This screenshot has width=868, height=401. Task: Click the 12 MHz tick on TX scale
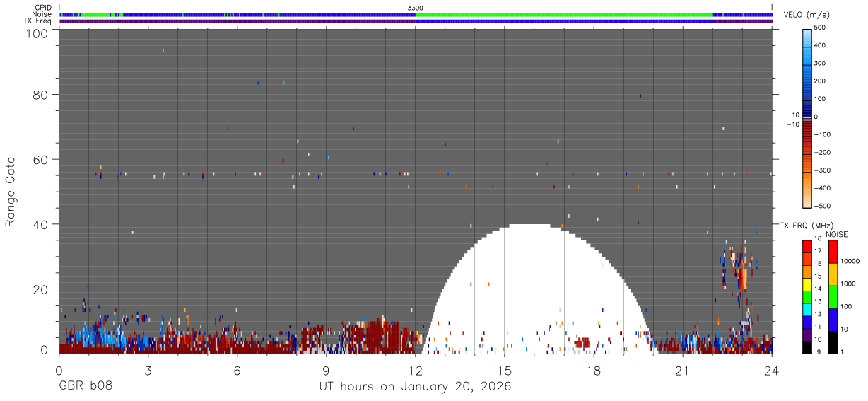pos(819,315)
